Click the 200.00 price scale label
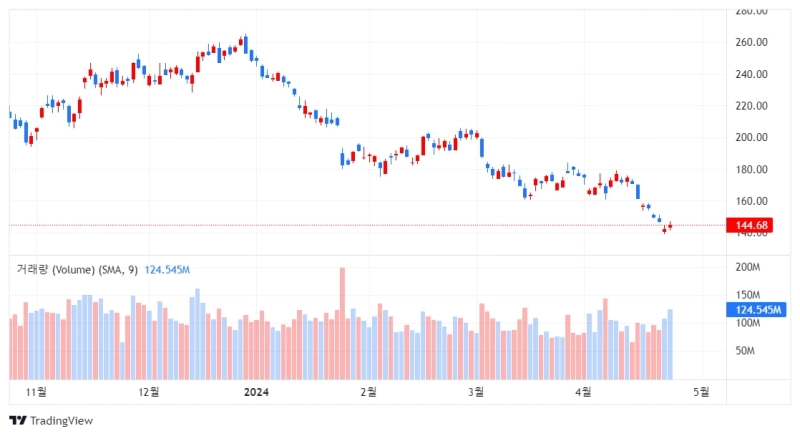Viewport: 800px width, 436px height. [x=751, y=138]
